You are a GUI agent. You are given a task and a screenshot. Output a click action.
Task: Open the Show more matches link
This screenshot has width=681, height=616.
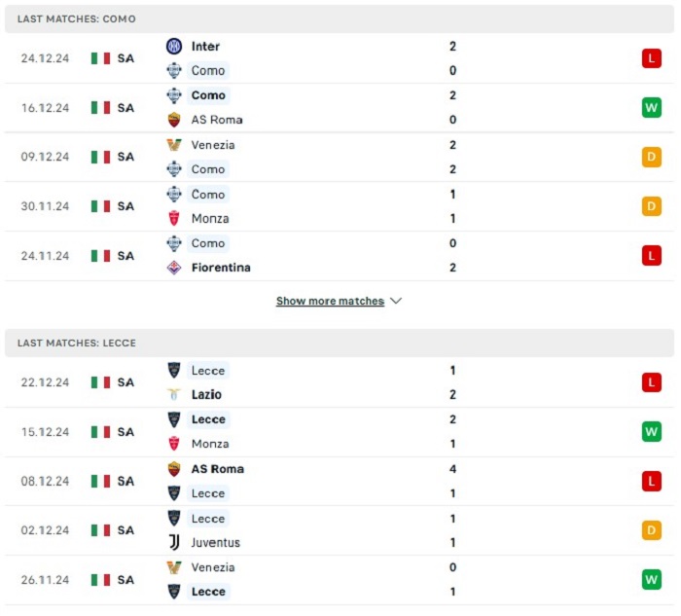330,301
